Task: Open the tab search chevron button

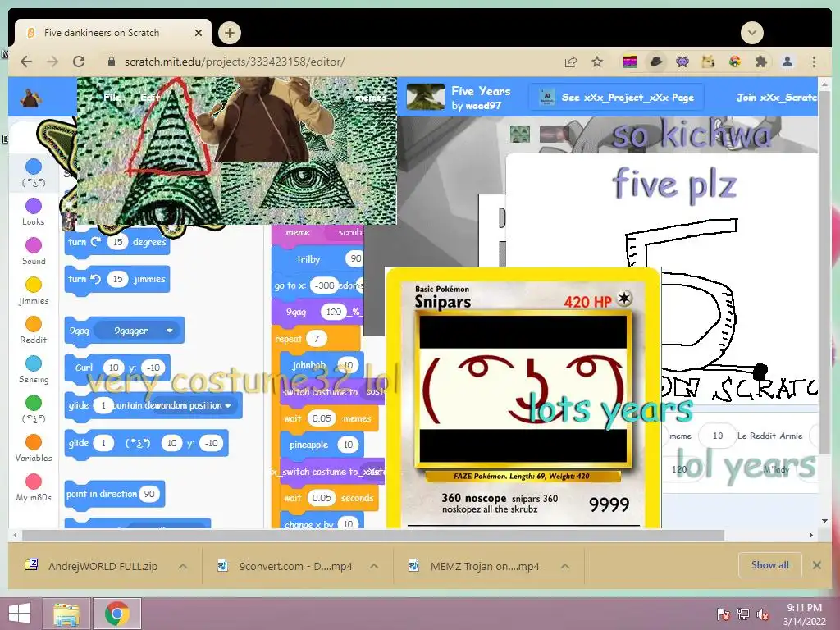Action: 751,33
